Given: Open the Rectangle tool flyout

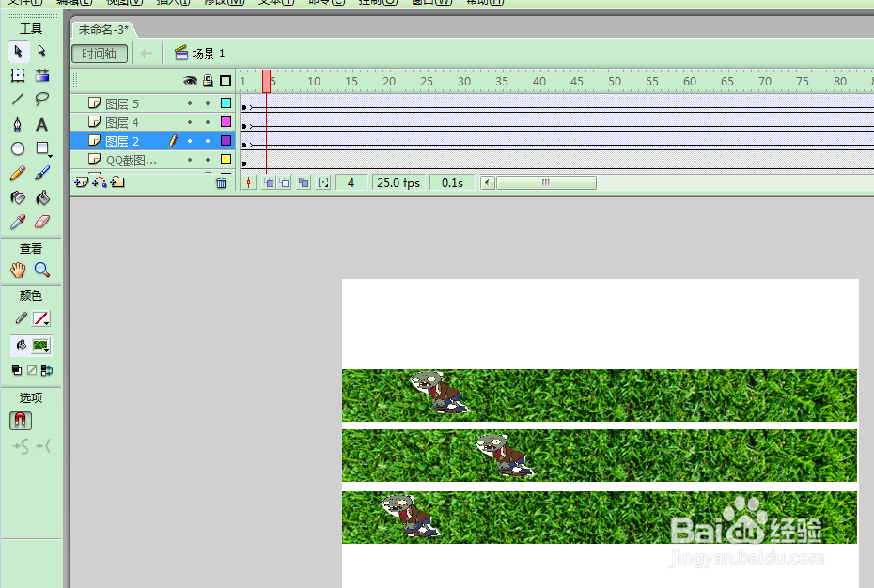Looking at the screenshot, I should coord(43,148).
